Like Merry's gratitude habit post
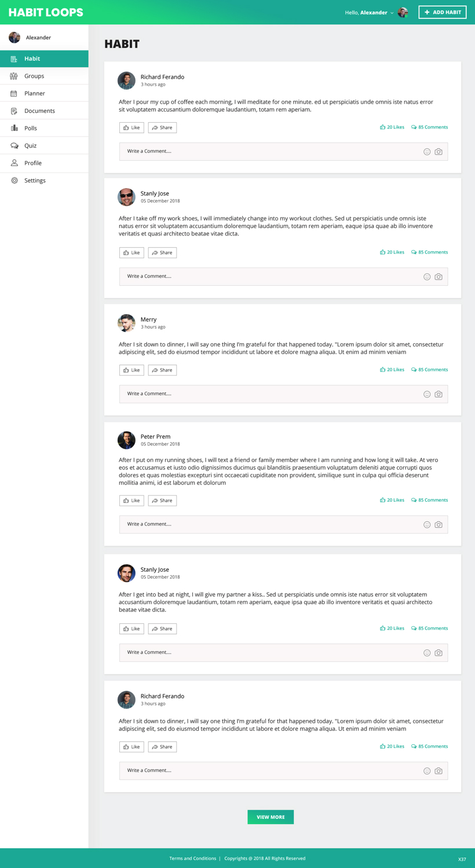The height and width of the screenshot is (868, 475). tap(131, 370)
